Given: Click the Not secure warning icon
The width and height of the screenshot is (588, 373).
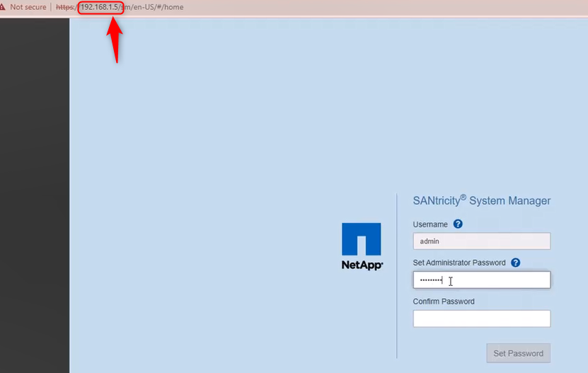Looking at the screenshot, I should click(x=2, y=7).
